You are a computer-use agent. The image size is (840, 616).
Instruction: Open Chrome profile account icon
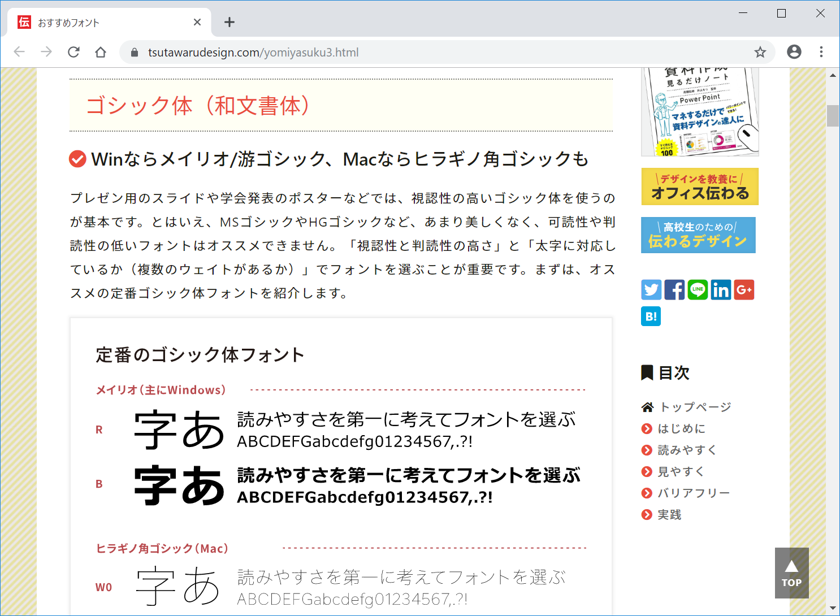click(x=794, y=52)
